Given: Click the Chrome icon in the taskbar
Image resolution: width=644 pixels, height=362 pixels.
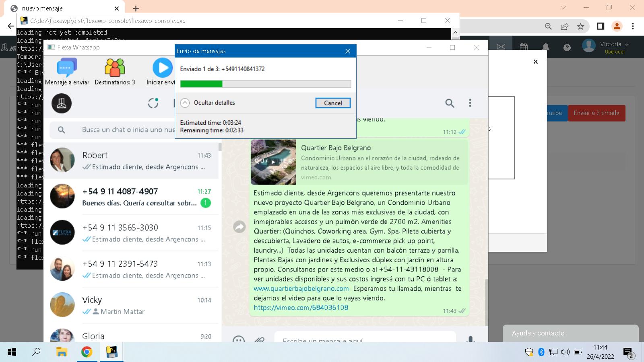Looking at the screenshot, I should [87, 352].
